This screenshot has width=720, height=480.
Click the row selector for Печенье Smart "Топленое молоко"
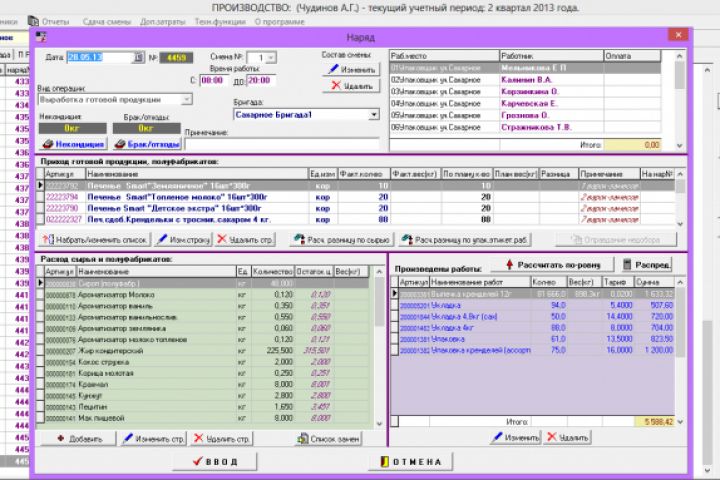[x=40, y=197]
